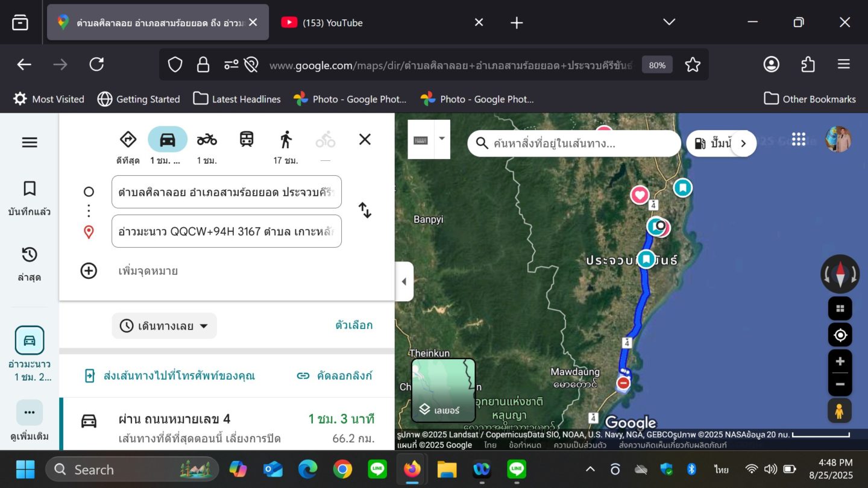This screenshot has width=868, height=488.
Task: Click the copy link option
Action: coord(335,376)
